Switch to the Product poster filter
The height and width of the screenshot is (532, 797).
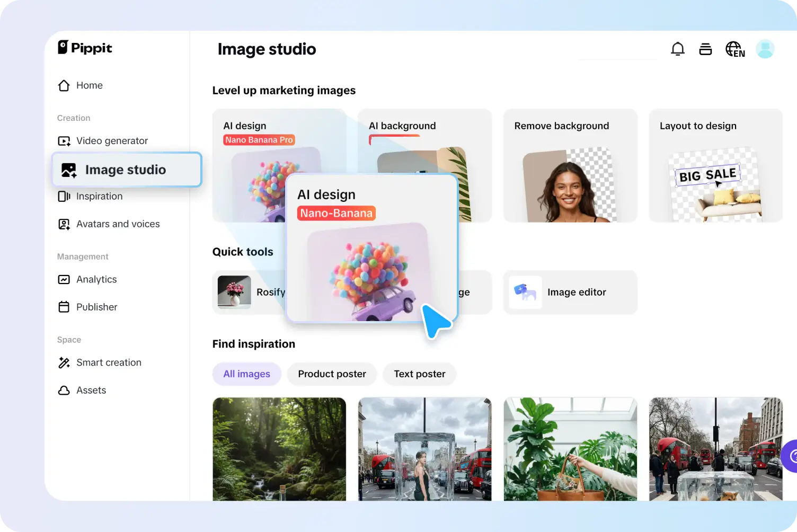pos(332,374)
